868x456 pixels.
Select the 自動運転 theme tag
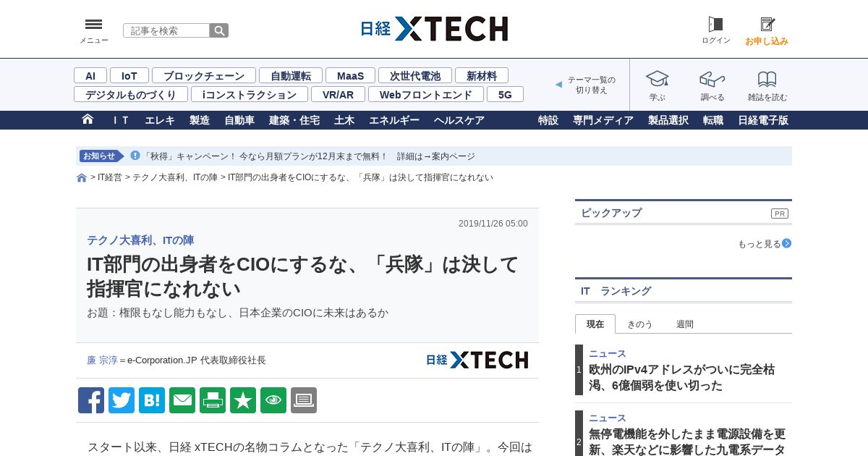pyautogui.click(x=291, y=75)
